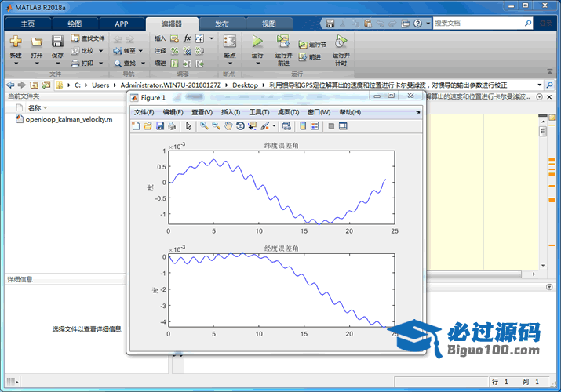Select openloop_kalman_velocity.m in current folder
The width and height of the screenshot is (561, 392).
coord(67,120)
